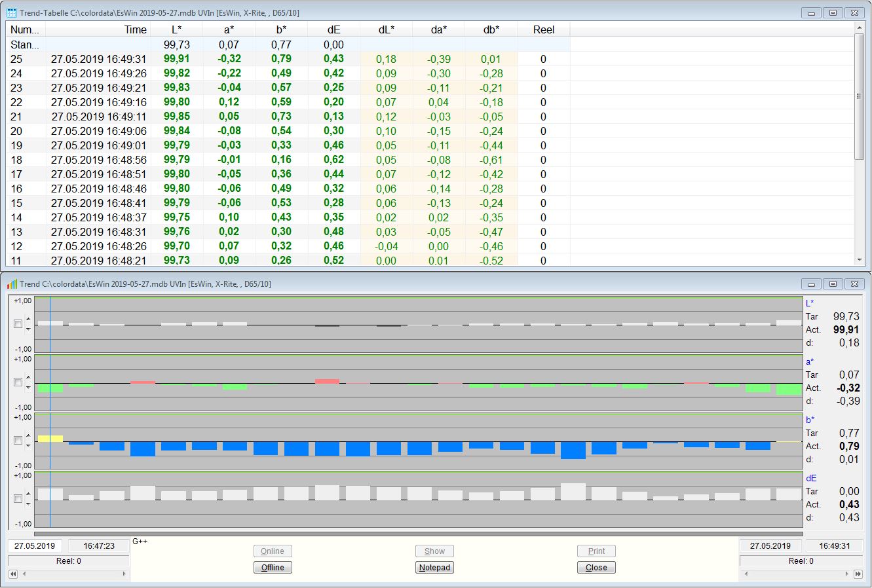Image resolution: width=872 pixels, height=588 pixels.
Task: Click the dE column header
Action: [334, 29]
